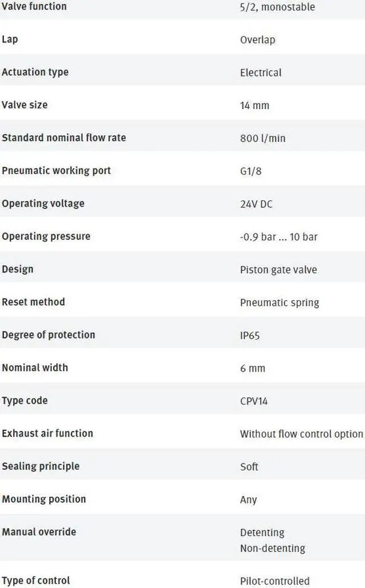Select the "CPV14" type code
This screenshot has width=365, height=588.
(x=254, y=401)
